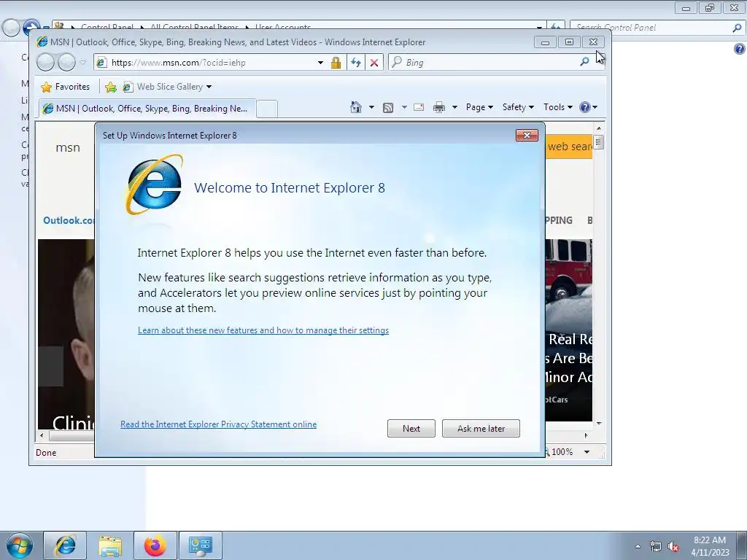Click the taskbar clock showing 8:22 AM
The width and height of the screenshot is (747, 560).
[x=709, y=546]
